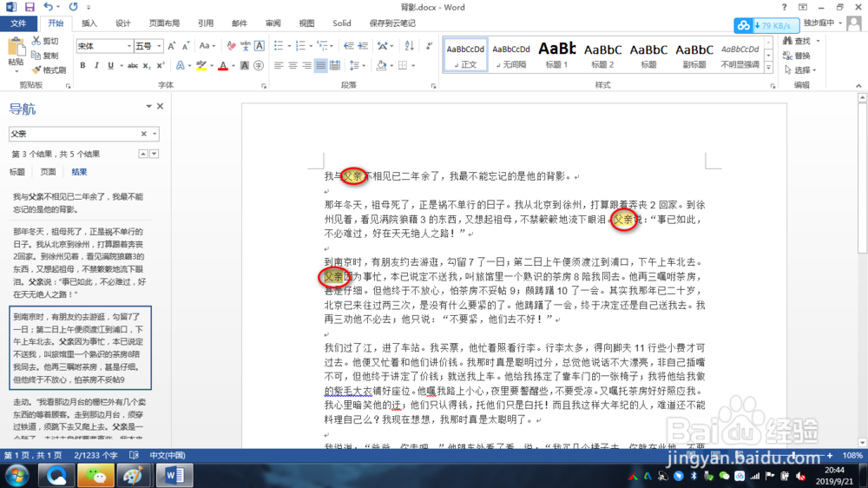Click the numbered list icon
The height and width of the screenshot is (488, 868).
pos(300,46)
